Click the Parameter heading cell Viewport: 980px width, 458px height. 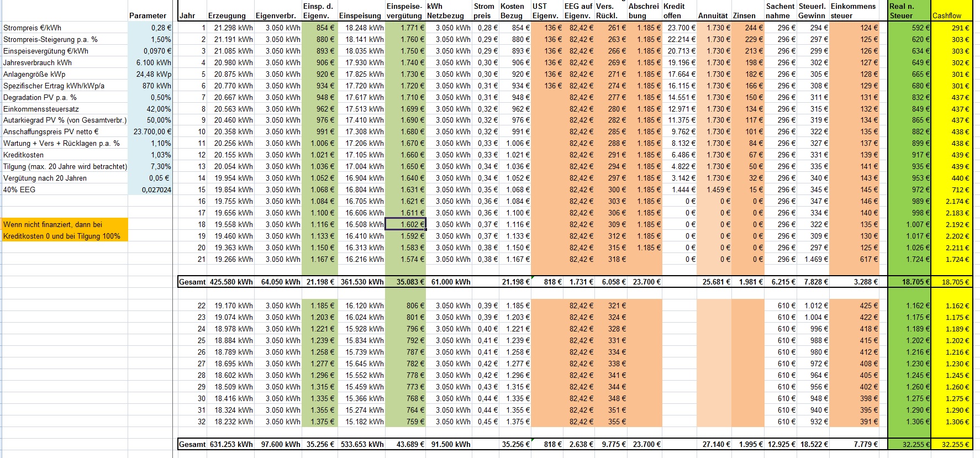(x=147, y=15)
